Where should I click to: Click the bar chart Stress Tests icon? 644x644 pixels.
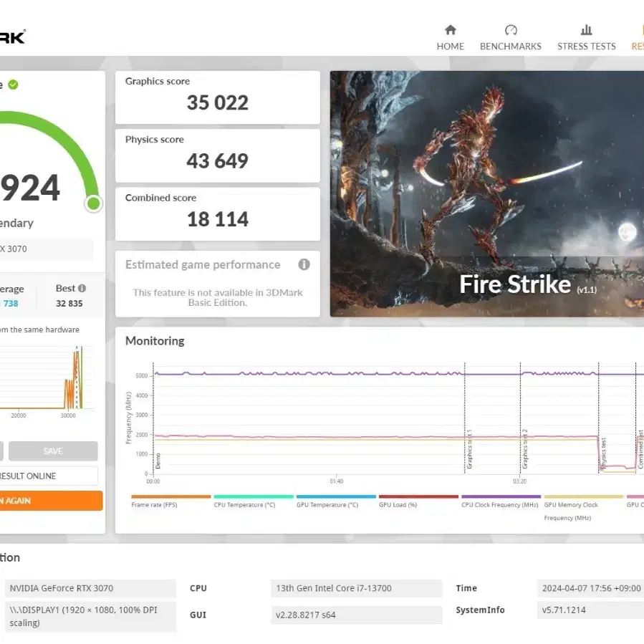coord(586,30)
